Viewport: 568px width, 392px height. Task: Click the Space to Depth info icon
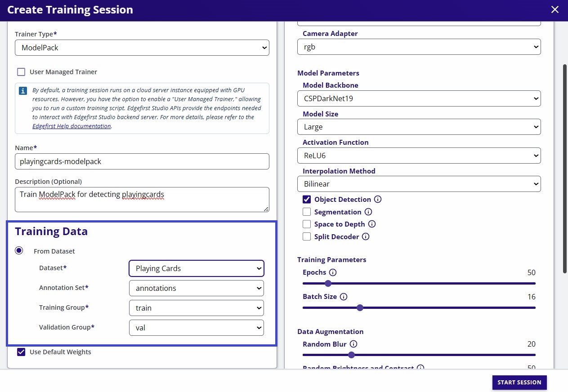372,224
